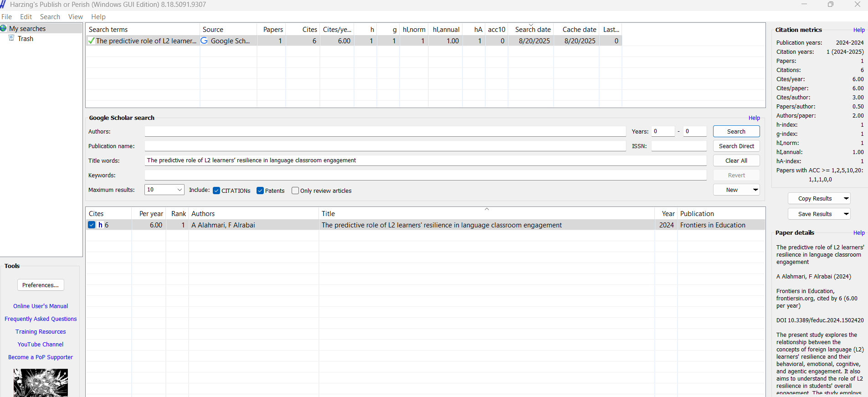The width and height of the screenshot is (868, 397).
Task: Open Frequently Asked Questions link
Action: pos(41,319)
